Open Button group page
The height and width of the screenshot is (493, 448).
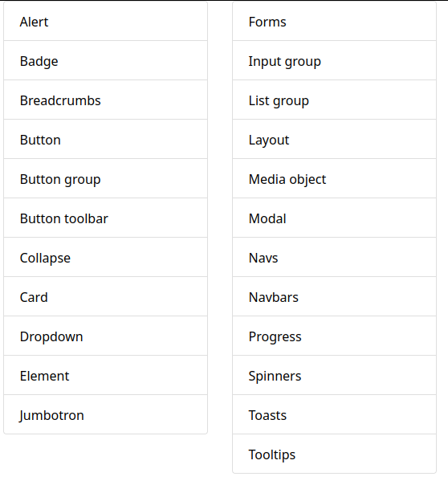coord(105,178)
